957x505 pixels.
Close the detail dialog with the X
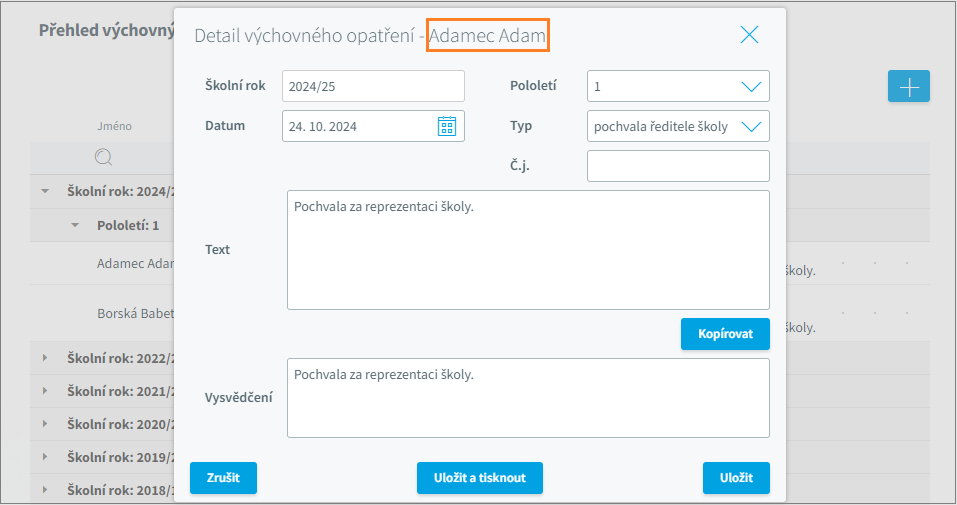tap(749, 35)
